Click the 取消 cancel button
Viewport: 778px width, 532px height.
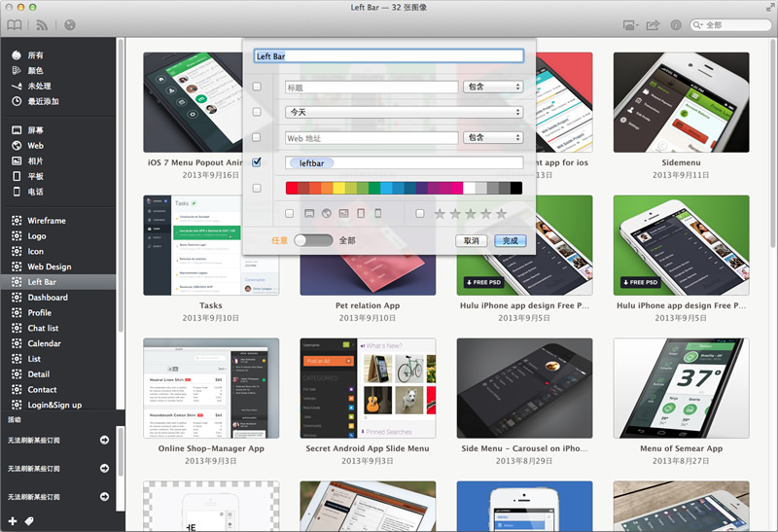[471, 240]
